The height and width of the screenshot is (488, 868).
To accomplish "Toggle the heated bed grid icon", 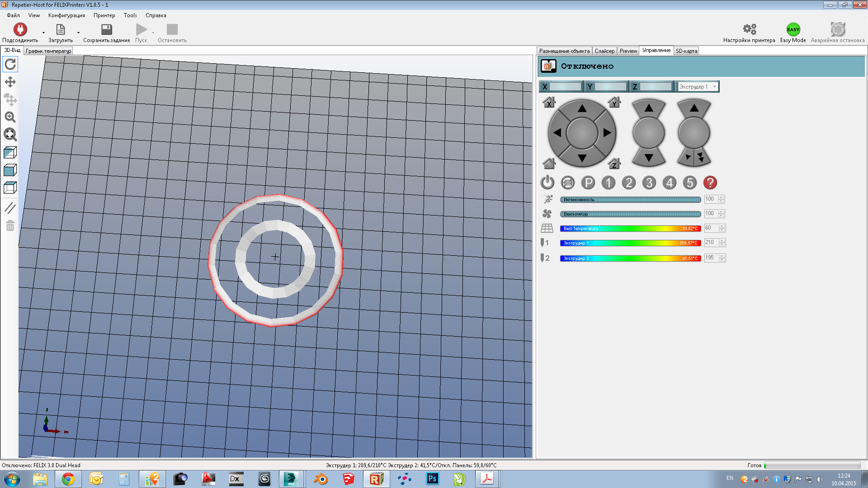I will pos(547,228).
